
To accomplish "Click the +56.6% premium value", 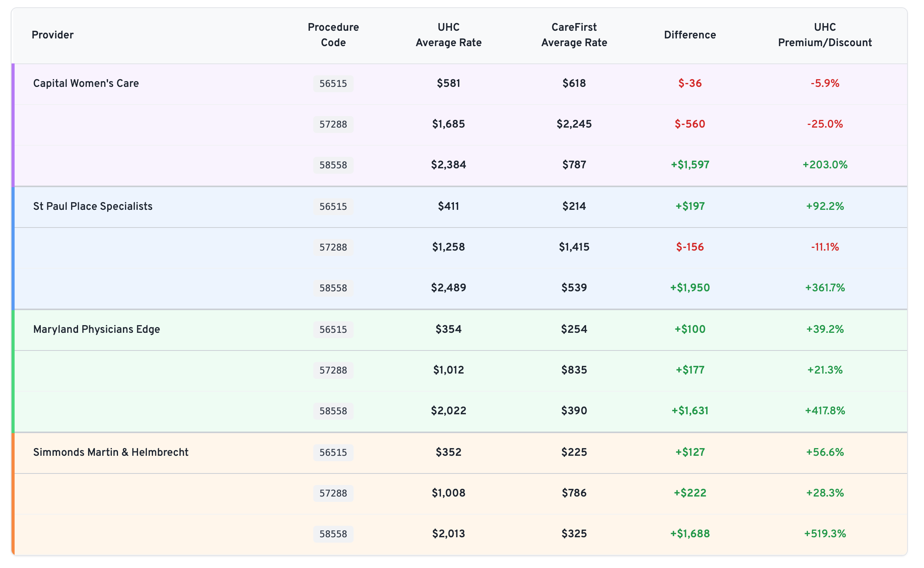I will (825, 452).
